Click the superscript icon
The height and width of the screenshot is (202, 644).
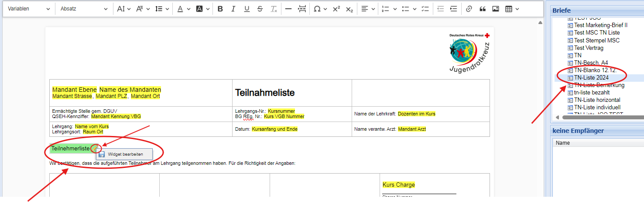[x=336, y=9]
